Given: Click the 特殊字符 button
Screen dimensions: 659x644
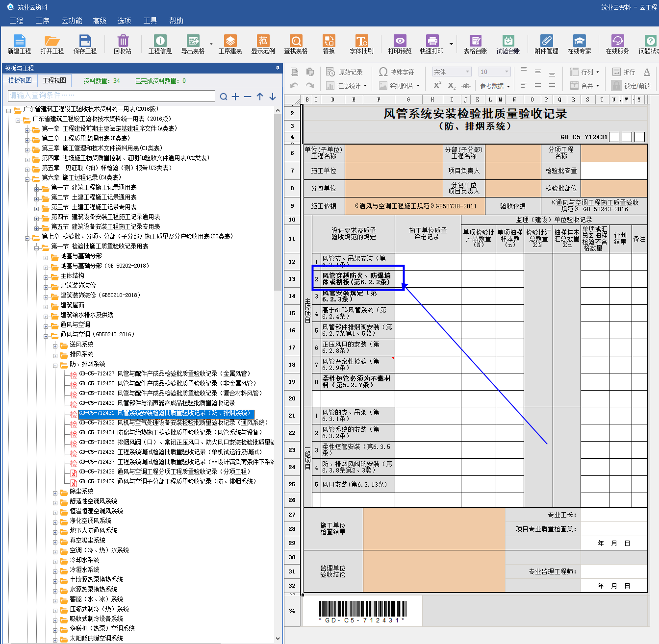Looking at the screenshot, I should (396, 72).
